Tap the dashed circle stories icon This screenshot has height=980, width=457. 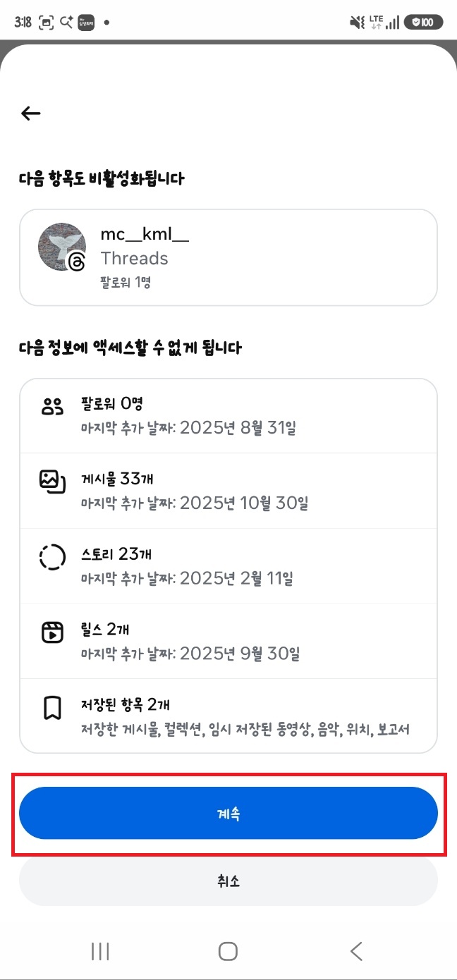click(x=52, y=557)
